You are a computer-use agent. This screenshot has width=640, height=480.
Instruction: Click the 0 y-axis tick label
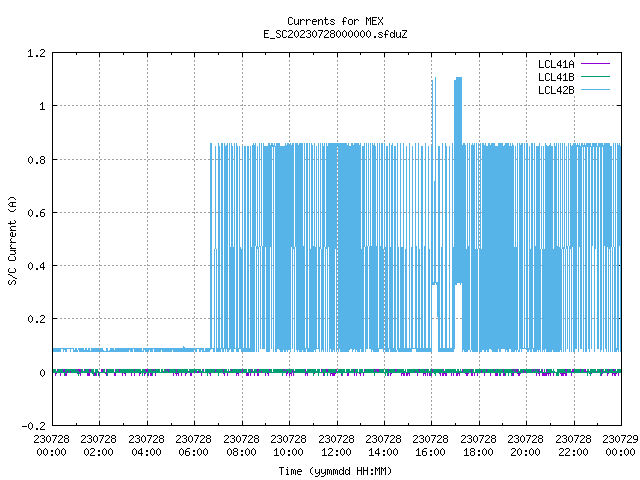pos(42,373)
